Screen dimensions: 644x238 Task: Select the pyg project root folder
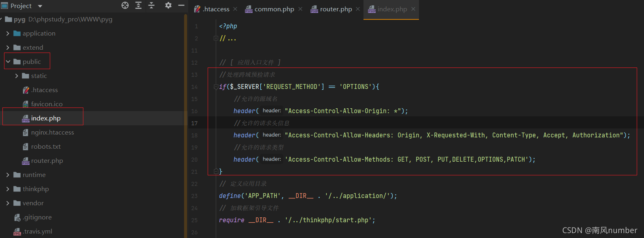(x=19, y=19)
